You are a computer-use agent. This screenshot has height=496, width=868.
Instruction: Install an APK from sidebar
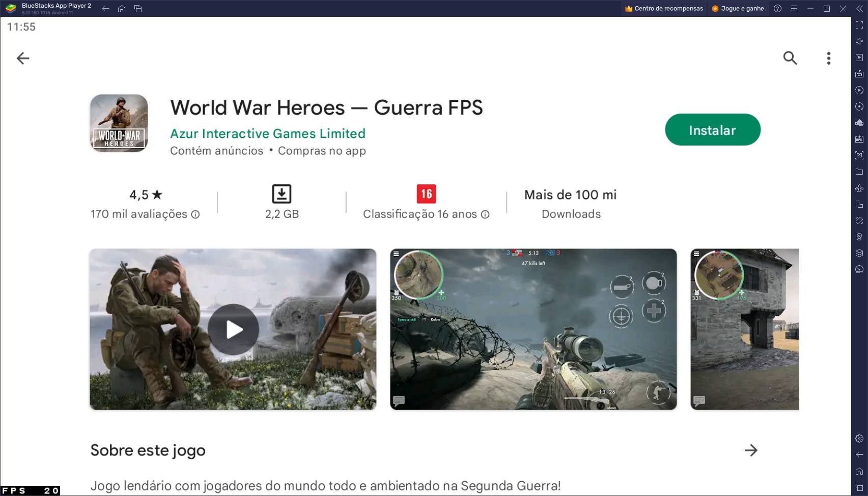859,139
